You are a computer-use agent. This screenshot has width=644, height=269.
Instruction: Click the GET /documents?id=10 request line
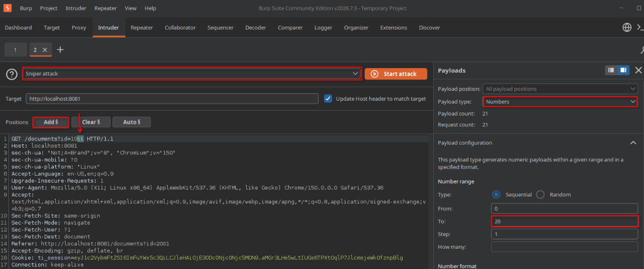point(62,139)
